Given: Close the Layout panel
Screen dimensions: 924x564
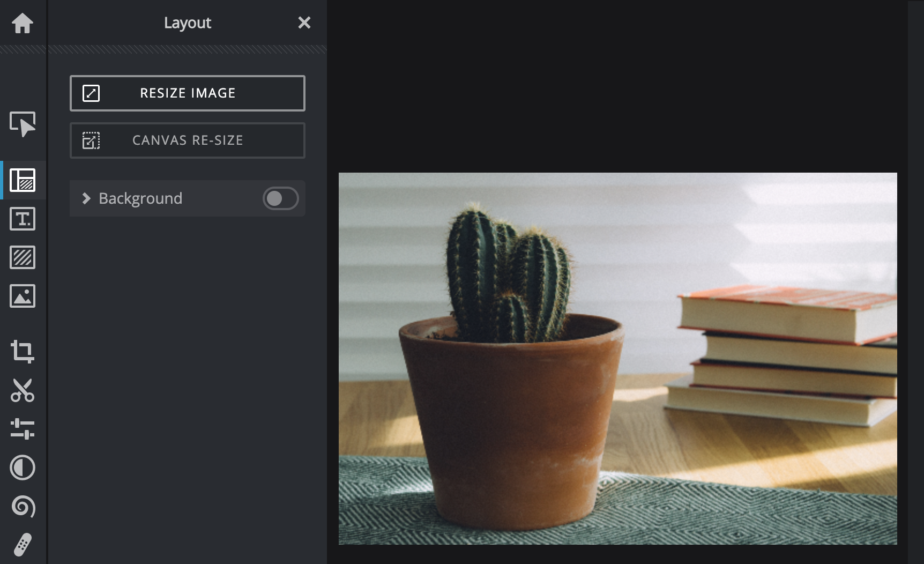Looking at the screenshot, I should tap(304, 23).
